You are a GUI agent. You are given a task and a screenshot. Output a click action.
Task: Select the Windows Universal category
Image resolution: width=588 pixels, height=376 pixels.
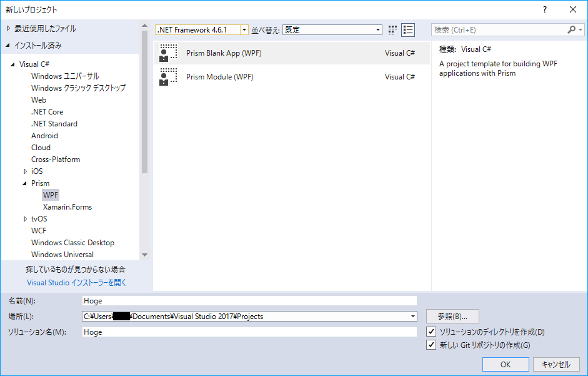point(62,254)
